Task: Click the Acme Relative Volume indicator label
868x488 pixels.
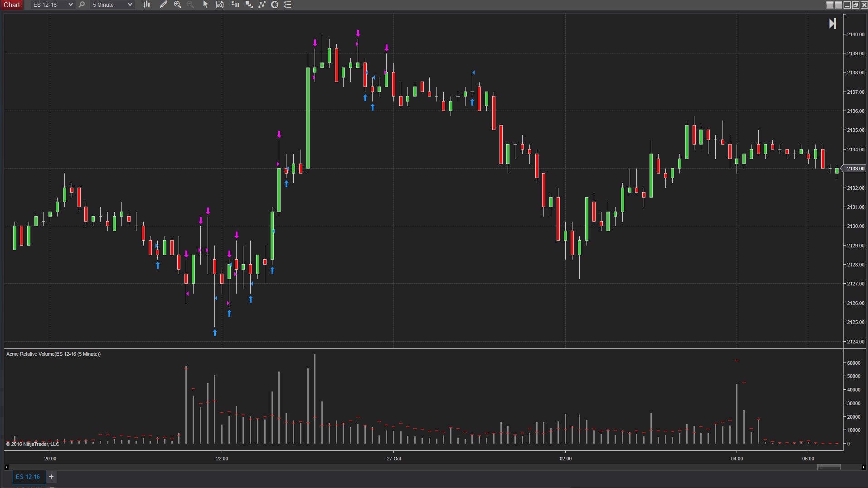Action: tap(53, 354)
